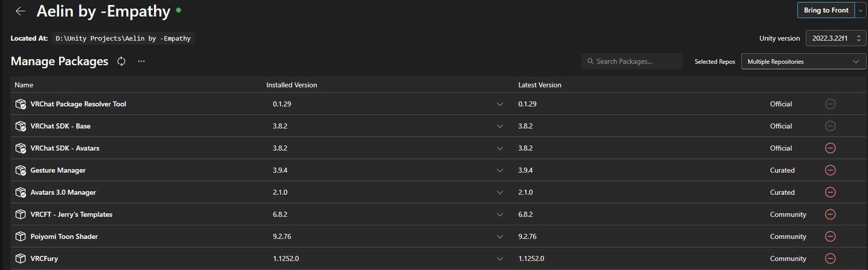Select the VRCFury name
This screenshot has width=868, height=270.
click(x=44, y=259)
